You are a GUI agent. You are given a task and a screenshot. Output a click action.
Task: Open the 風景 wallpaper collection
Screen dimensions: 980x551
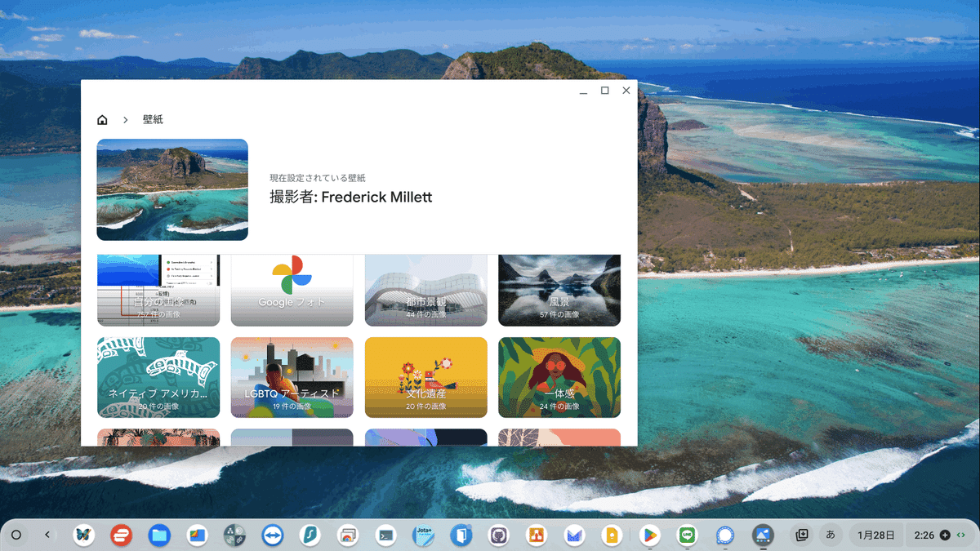(559, 290)
